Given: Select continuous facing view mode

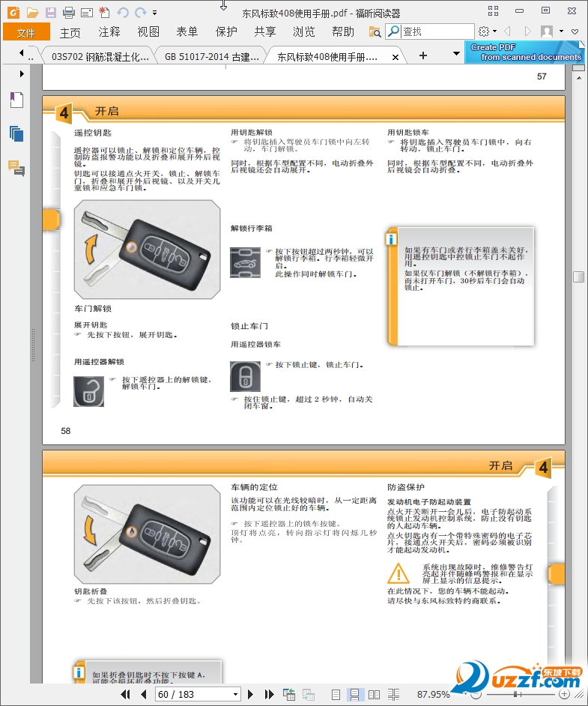Looking at the screenshot, I should click(393, 695).
